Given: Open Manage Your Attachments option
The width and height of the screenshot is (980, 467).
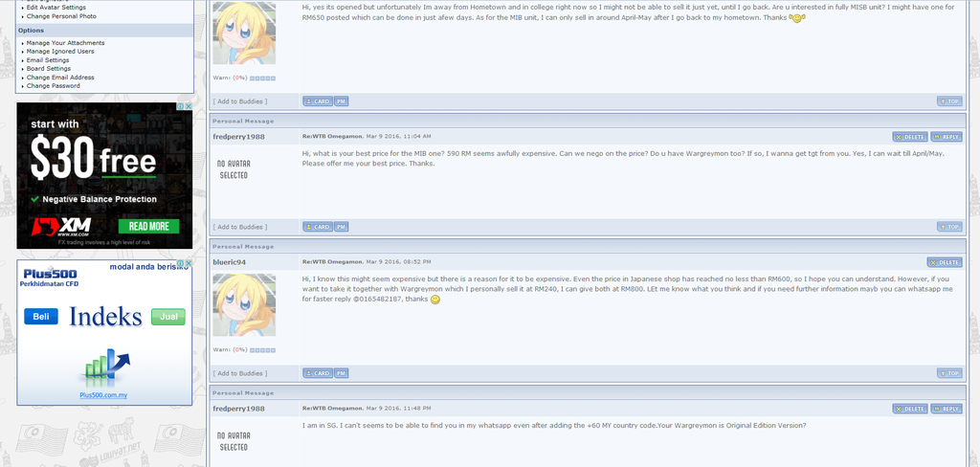Looking at the screenshot, I should (66, 43).
